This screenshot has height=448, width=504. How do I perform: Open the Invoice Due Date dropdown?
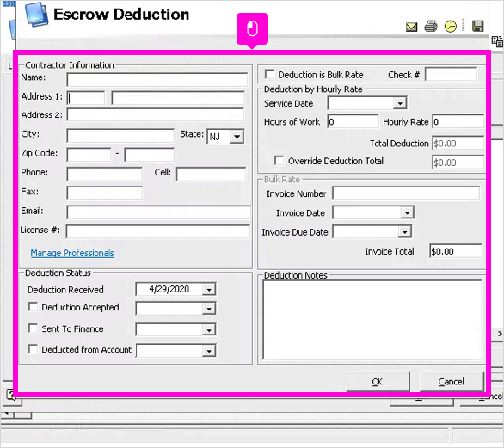[x=405, y=231]
